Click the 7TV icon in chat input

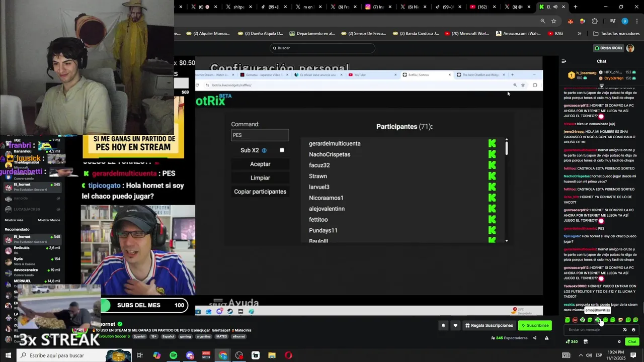click(625, 330)
